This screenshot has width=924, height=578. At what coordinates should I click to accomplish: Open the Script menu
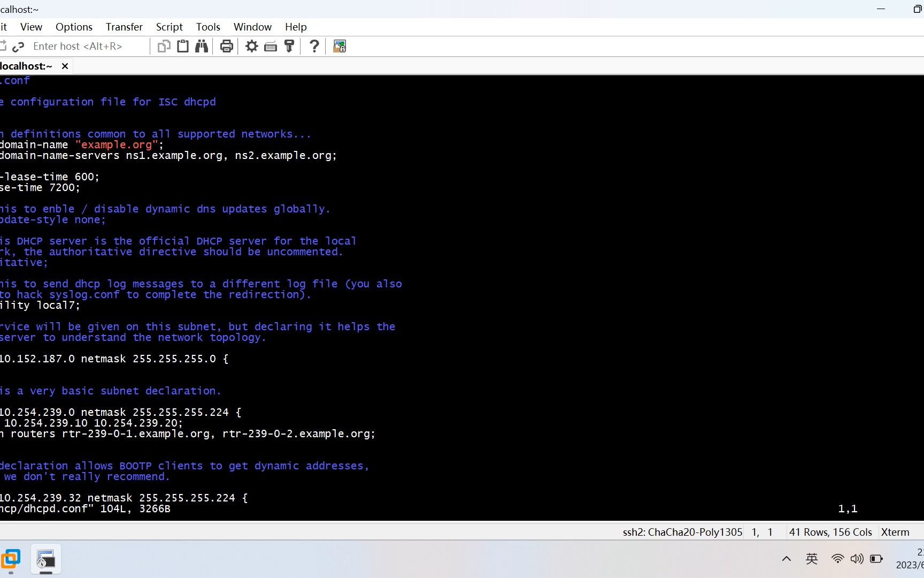[x=169, y=27]
